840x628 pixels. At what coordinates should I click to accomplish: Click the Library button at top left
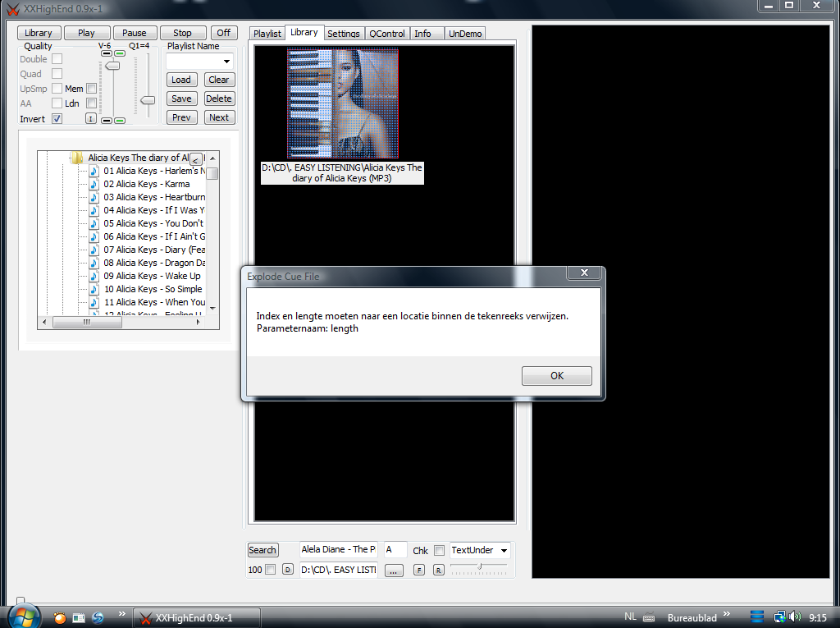38,33
